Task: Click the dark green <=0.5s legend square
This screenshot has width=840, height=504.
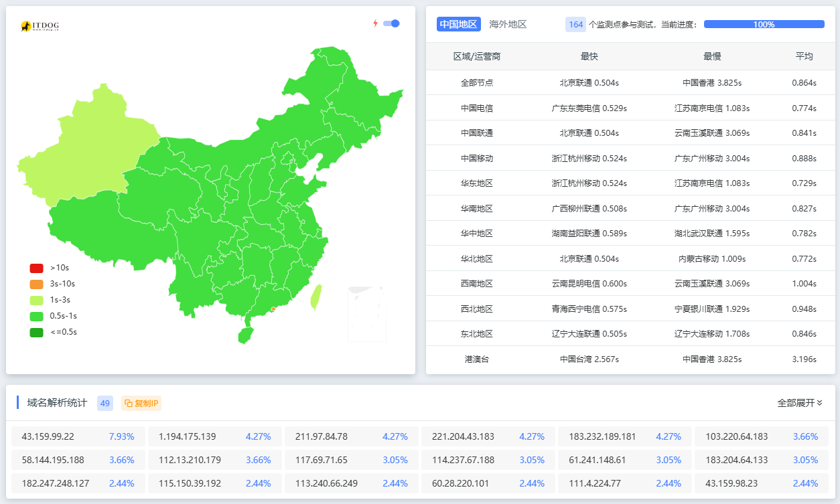Action: 36,332
